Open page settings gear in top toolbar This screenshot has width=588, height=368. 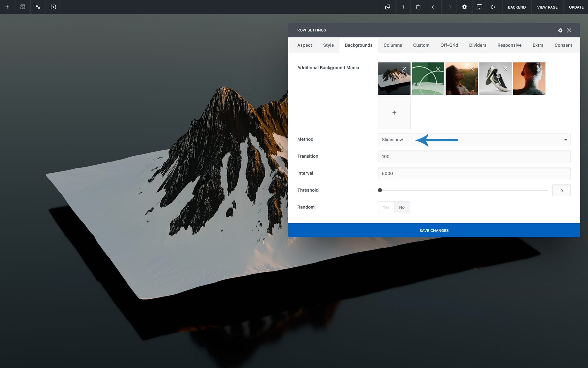tap(464, 7)
